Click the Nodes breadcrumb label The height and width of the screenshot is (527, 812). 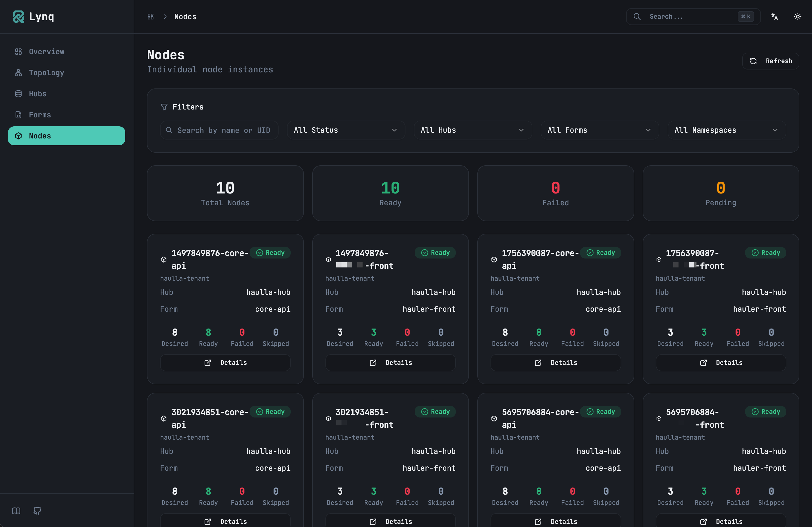pyautogui.click(x=185, y=16)
